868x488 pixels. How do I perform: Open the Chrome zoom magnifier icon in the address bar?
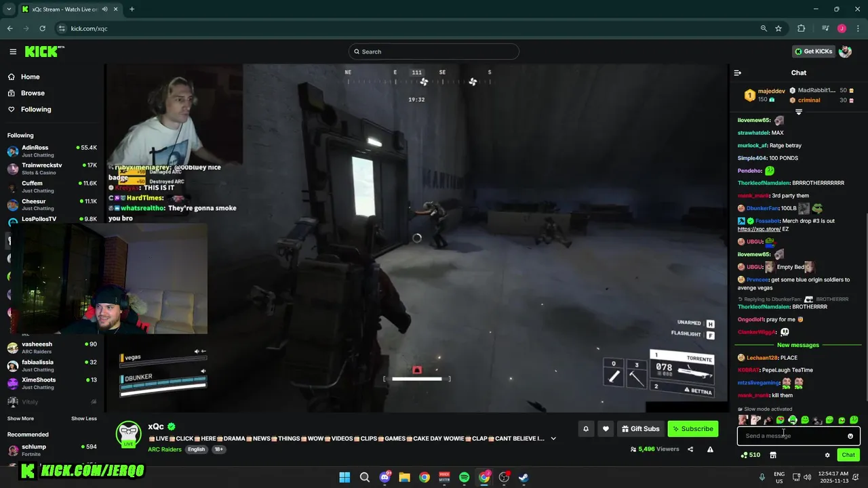(764, 28)
